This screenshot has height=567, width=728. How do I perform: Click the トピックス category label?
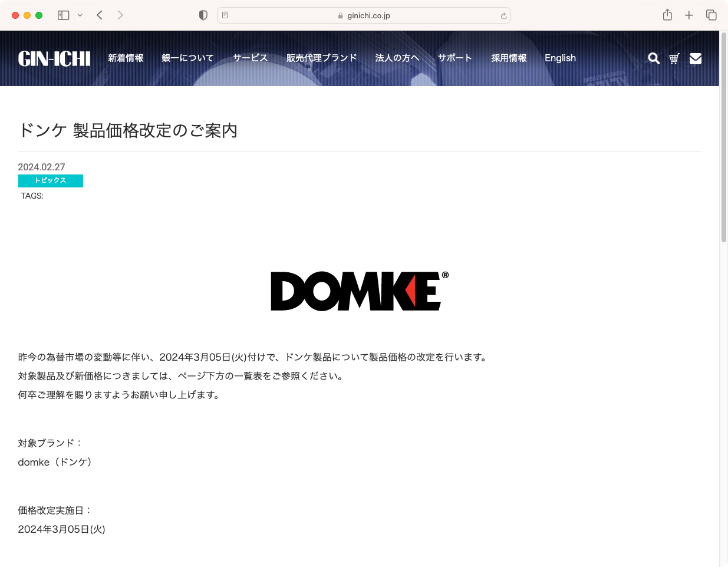(x=51, y=180)
